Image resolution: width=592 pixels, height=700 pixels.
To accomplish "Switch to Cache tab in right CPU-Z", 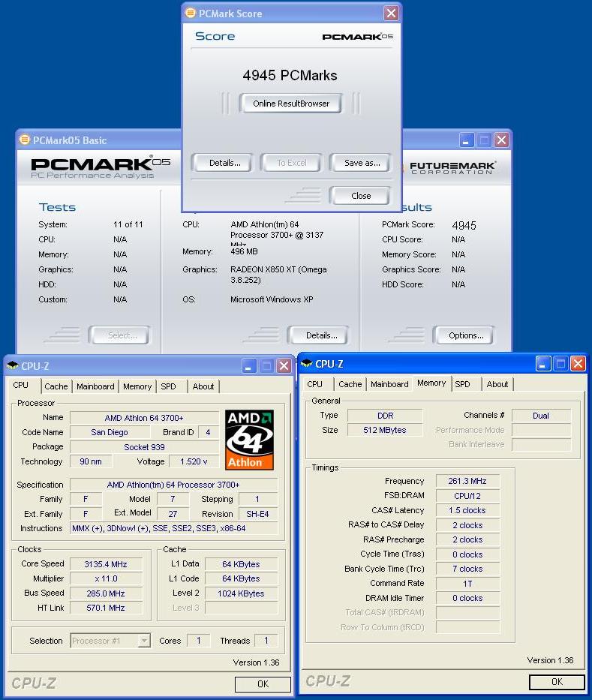I will (x=350, y=384).
